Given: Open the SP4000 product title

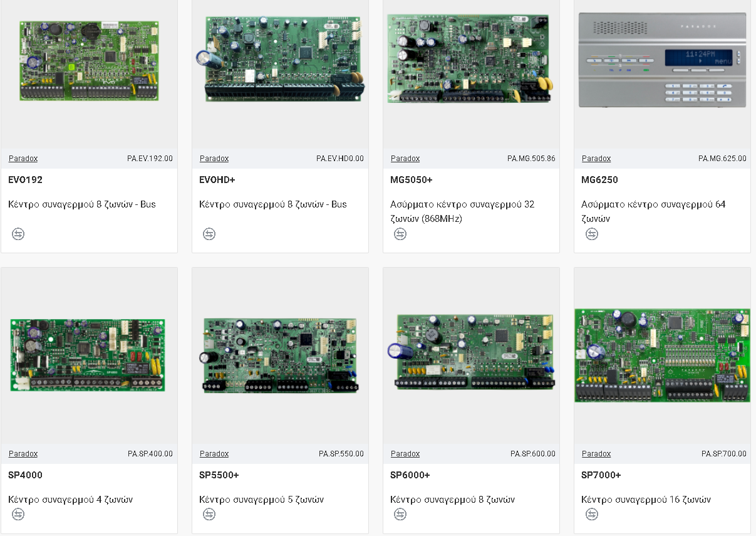Looking at the screenshot, I should pos(26,475).
